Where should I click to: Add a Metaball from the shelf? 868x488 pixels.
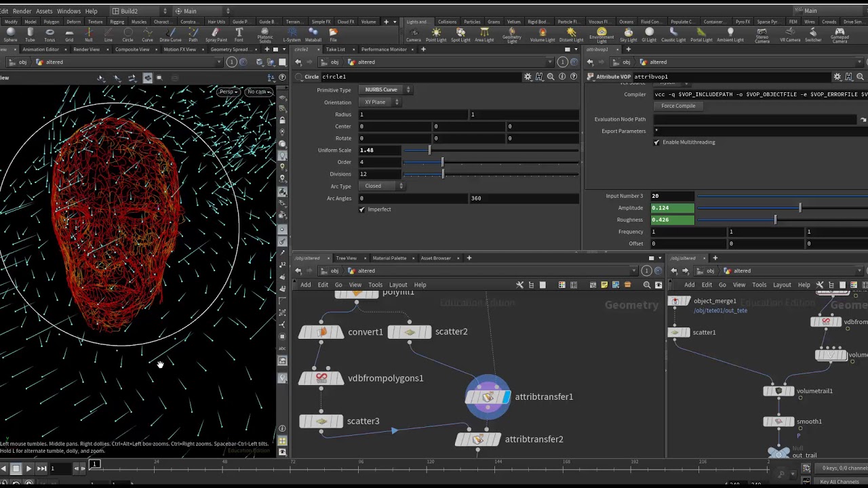pyautogui.click(x=313, y=35)
